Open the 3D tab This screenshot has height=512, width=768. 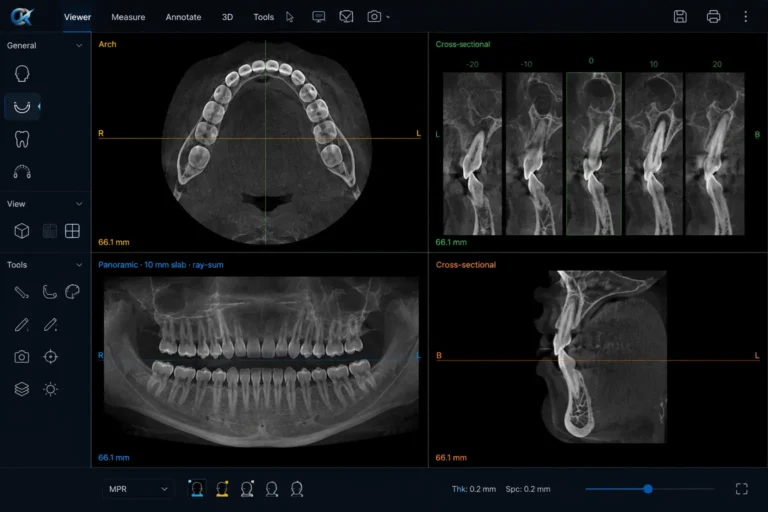click(x=227, y=17)
